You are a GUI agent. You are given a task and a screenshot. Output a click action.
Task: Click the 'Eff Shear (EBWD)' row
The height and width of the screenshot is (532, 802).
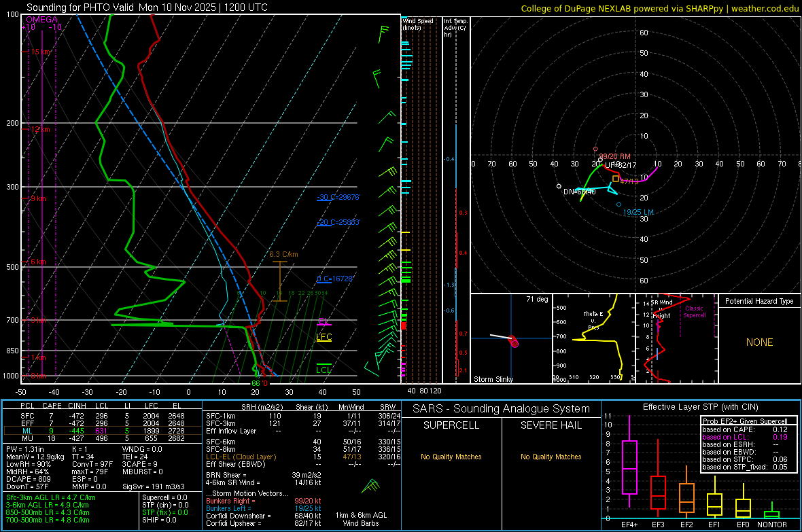[303, 465]
